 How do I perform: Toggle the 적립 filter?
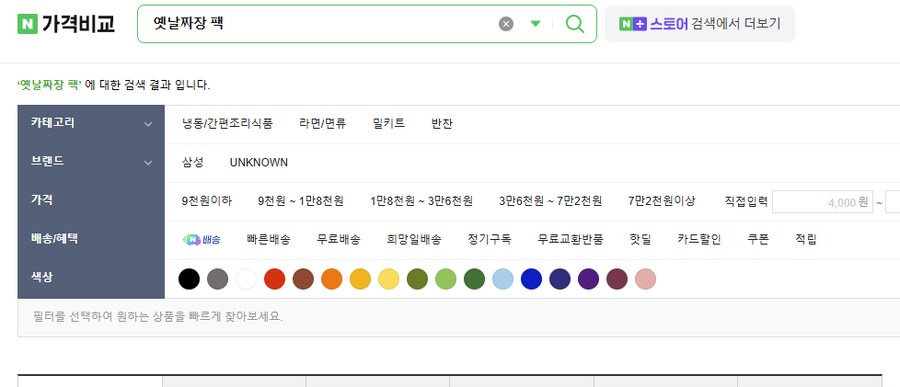(x=806, y=240)
